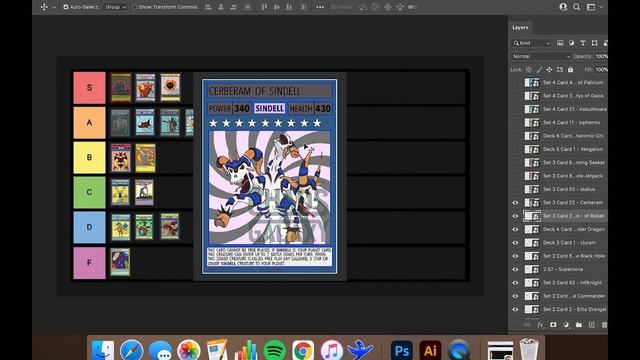Click the align bottom edges icon
This screenshot has height=360, width=640.
(289, 7)
